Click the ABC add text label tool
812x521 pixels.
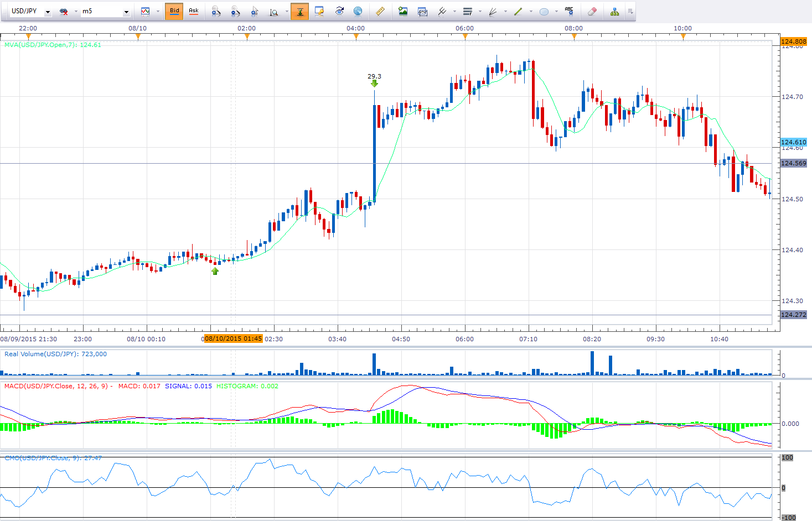click(568, 11)
